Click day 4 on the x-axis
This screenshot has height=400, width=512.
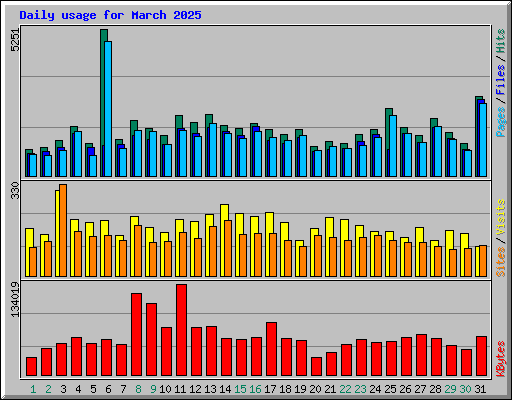78,389
